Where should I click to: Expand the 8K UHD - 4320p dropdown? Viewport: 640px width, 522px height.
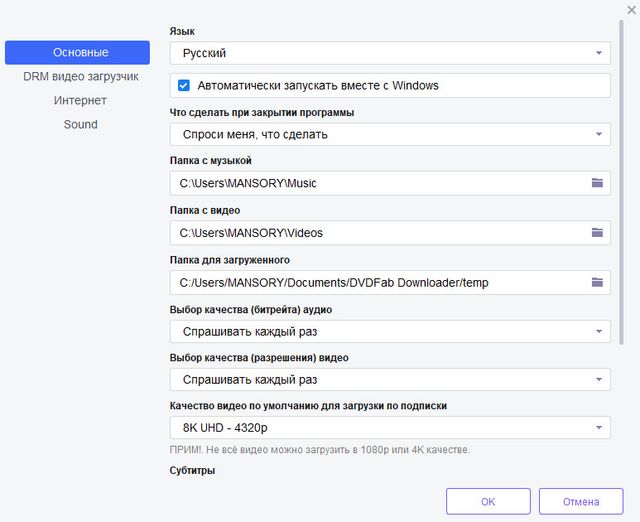[x=389, y=428]
